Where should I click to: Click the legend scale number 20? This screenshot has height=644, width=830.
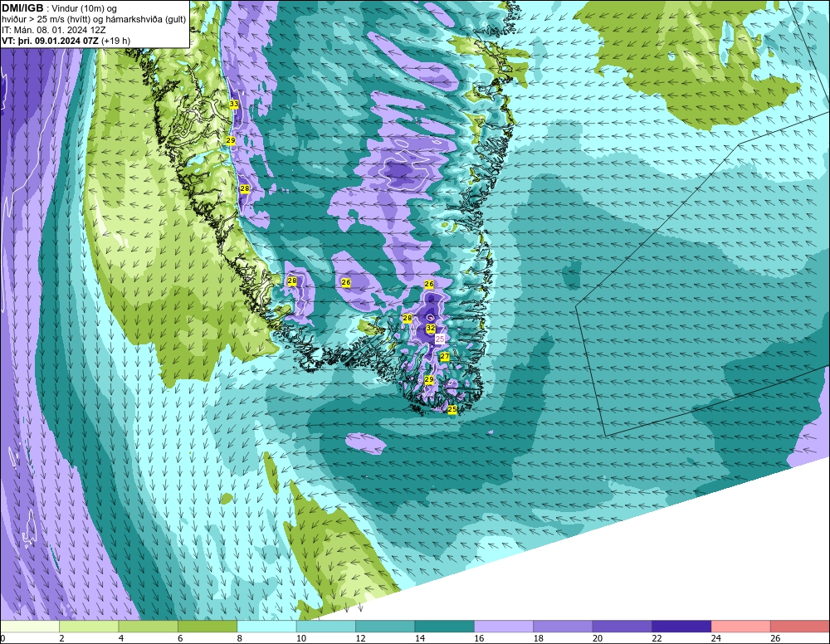[598, 638]
